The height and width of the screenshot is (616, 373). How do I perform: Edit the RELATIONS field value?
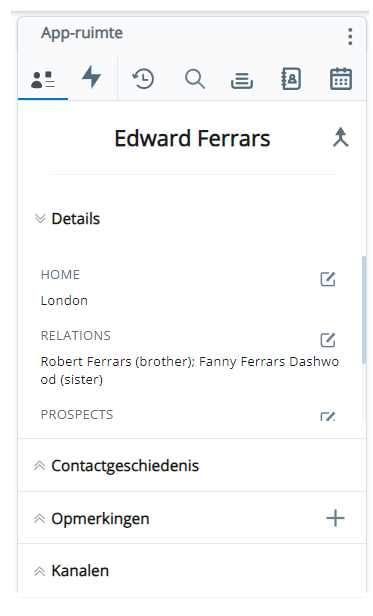(x=328, y=340)
